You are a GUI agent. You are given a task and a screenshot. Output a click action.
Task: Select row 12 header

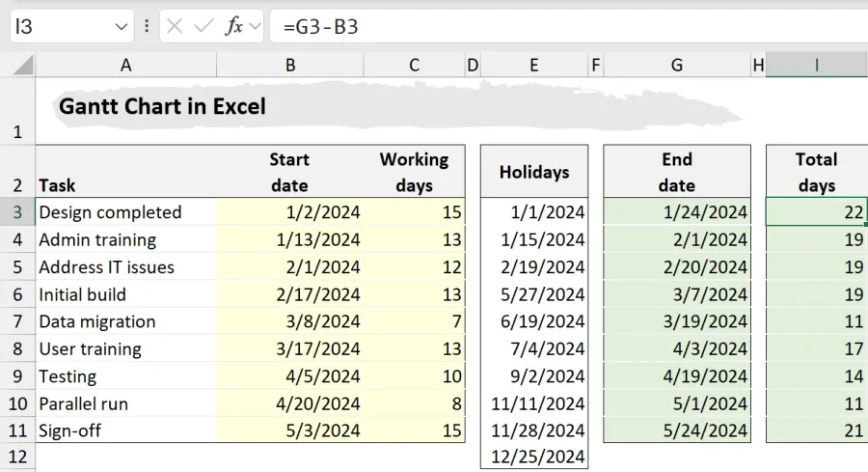[17, 457]
